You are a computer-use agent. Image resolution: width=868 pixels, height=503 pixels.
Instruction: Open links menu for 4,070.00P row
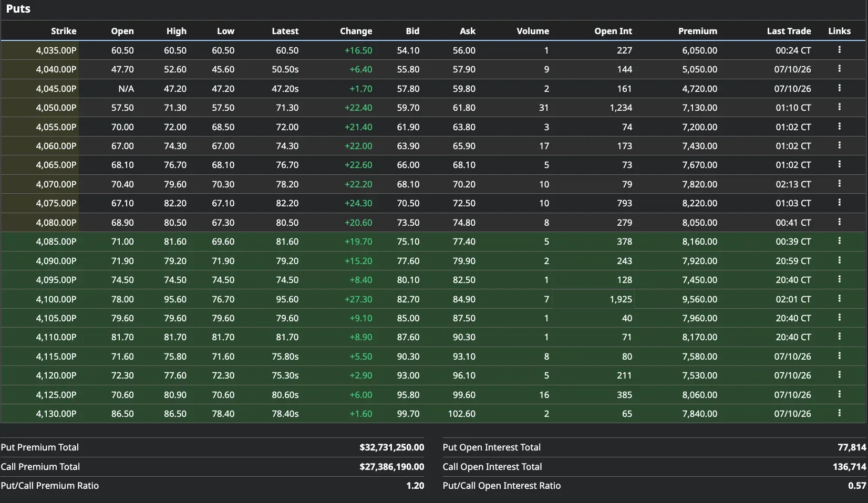839,184
